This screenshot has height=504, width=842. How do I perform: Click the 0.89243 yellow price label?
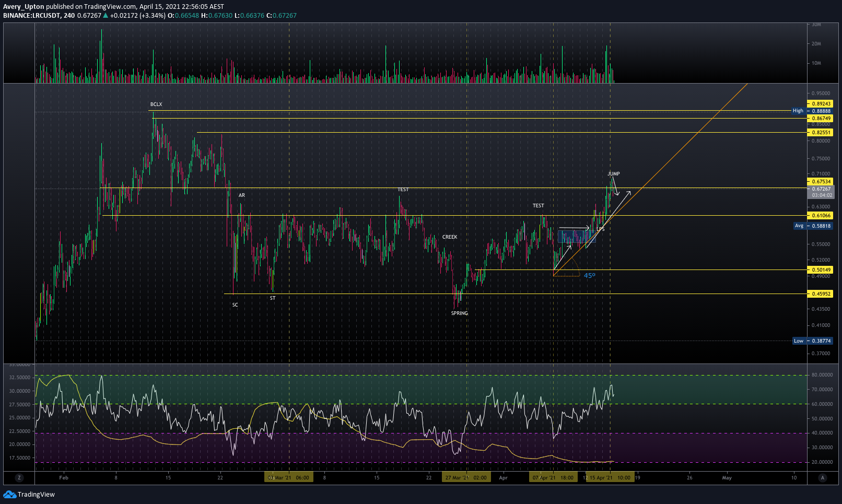820,103
